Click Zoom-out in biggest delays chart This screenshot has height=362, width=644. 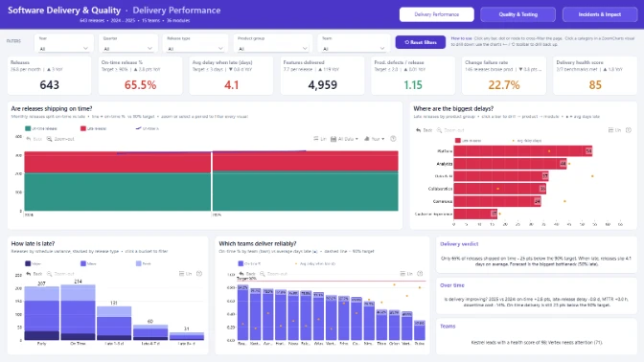pyautogui.click(x=450, y=130)
